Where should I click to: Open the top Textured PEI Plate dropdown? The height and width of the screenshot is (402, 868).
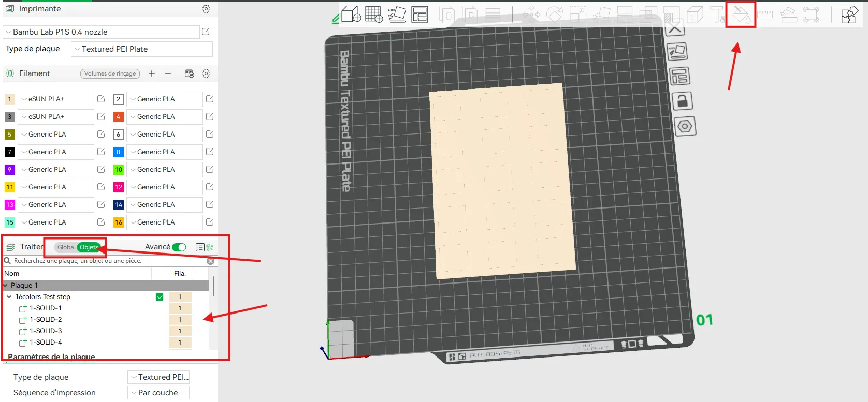tap(142, 49)
